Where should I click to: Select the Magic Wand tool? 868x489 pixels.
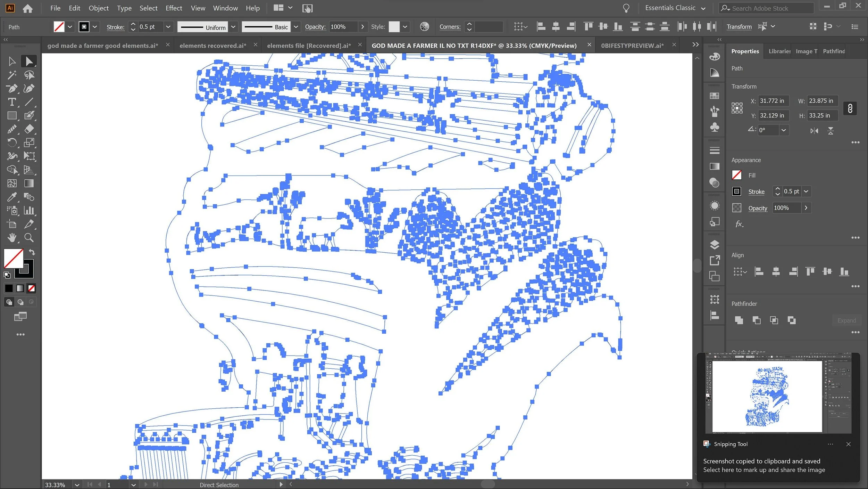[x=12, y=75]
